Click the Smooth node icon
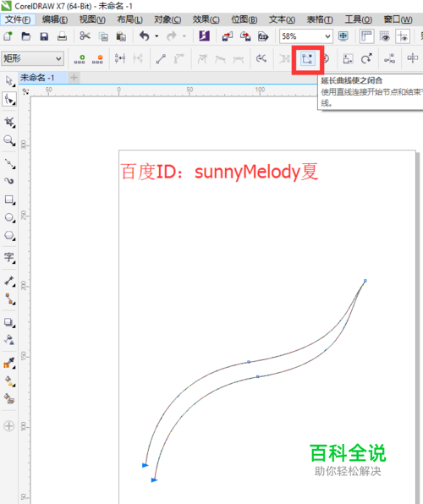Screen dimensions: 423x504 pyautogui.click(x=220, y=59)
